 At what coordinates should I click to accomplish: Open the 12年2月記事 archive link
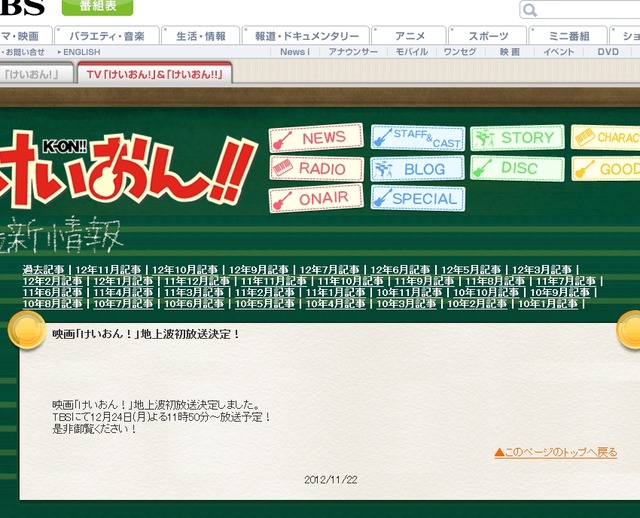coord(53,281)
